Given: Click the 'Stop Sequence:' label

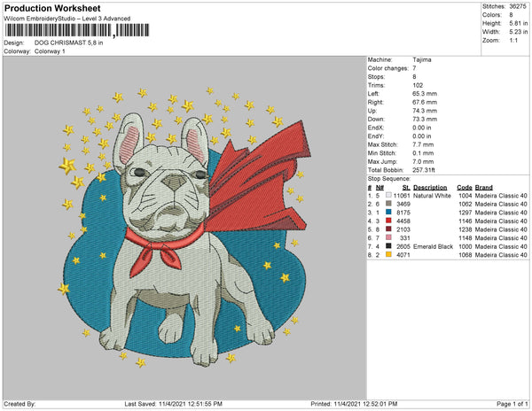Looking at the screenshot, I should [x=389, y=179].
